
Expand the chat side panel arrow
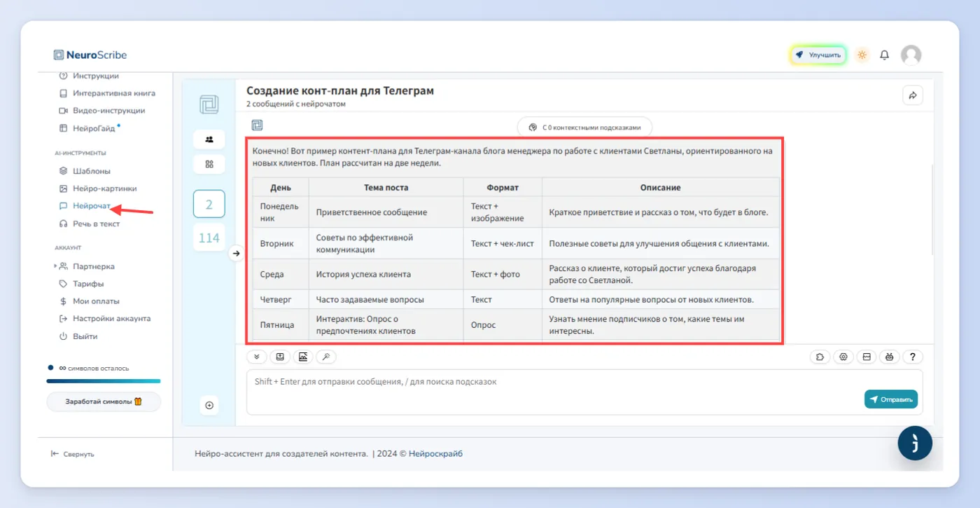(236, 253)
